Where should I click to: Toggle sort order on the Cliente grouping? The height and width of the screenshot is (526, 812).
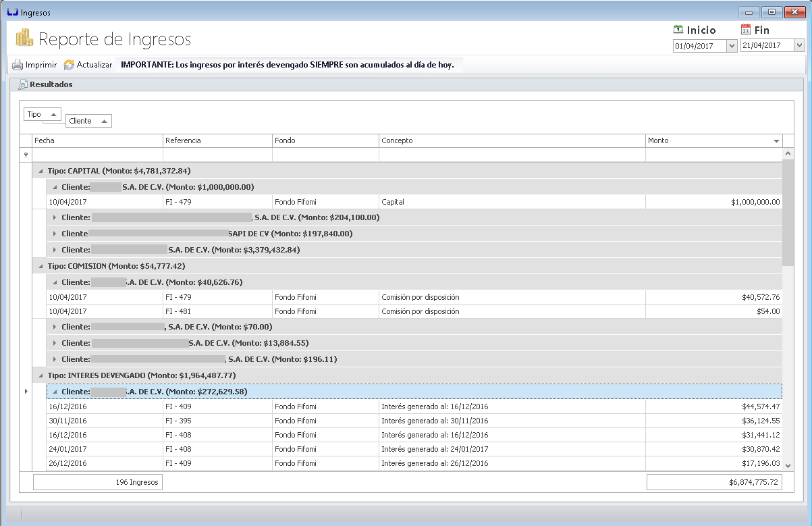105,121
